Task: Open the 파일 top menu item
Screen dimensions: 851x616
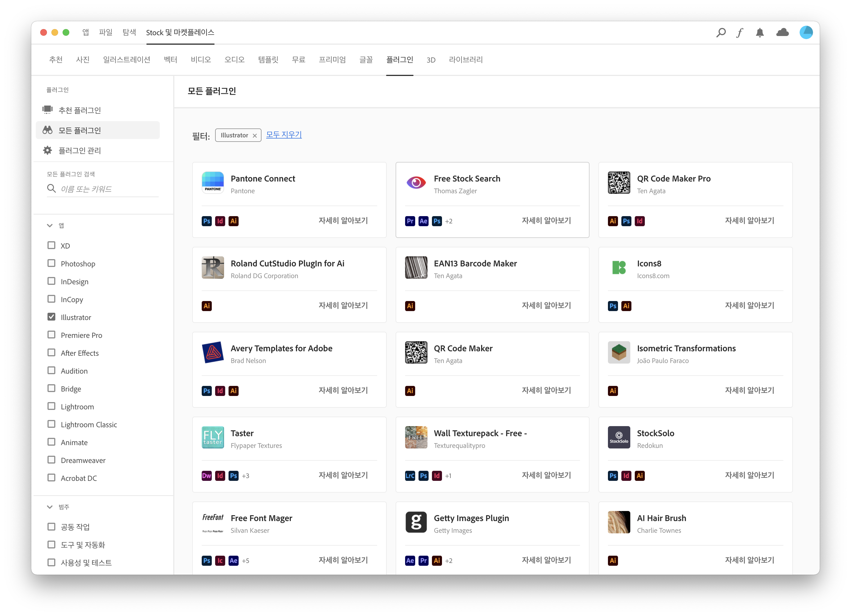Action: [105, 33]
